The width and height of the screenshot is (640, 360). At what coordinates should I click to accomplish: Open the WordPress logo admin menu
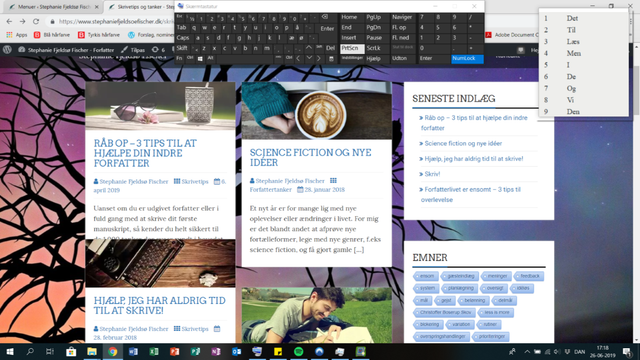[x=7, y=50]
